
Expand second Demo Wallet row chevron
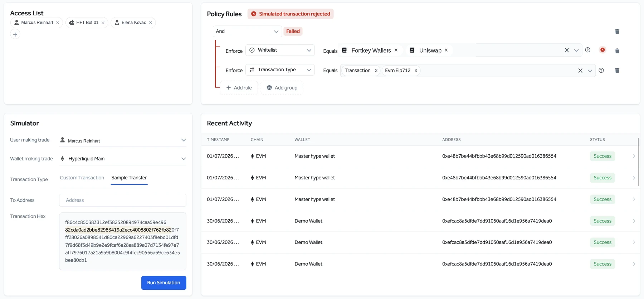point(634,242)
